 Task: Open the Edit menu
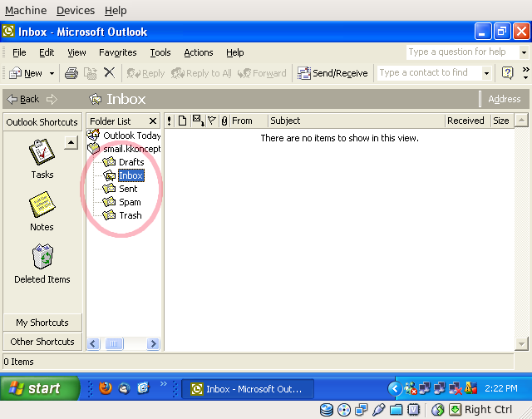[47, 52]
